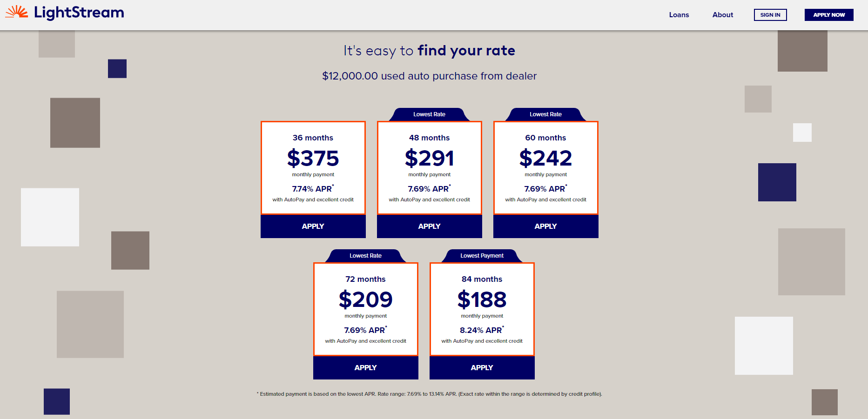
Task: Click Lowest Rate badge above 72 months
Action: tap(365, 256)
